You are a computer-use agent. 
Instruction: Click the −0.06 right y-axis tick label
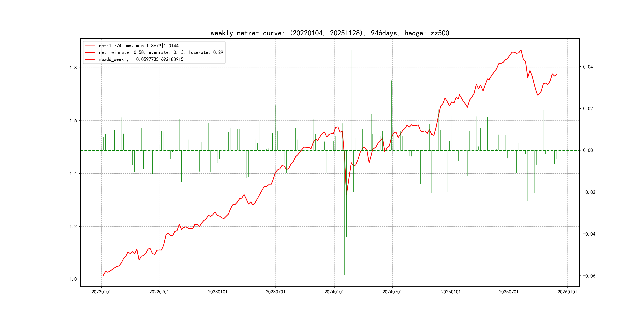pyautogui.click(x=589, y=276)
